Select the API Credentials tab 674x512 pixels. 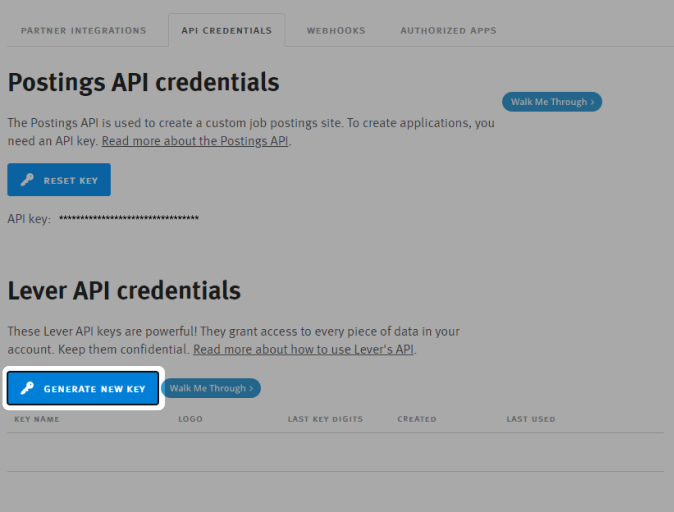pos(226,30)
